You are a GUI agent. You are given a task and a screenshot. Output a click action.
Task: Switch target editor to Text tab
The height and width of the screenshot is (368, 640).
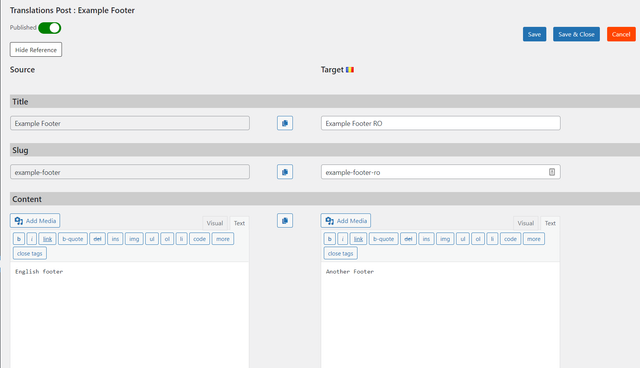550,223
